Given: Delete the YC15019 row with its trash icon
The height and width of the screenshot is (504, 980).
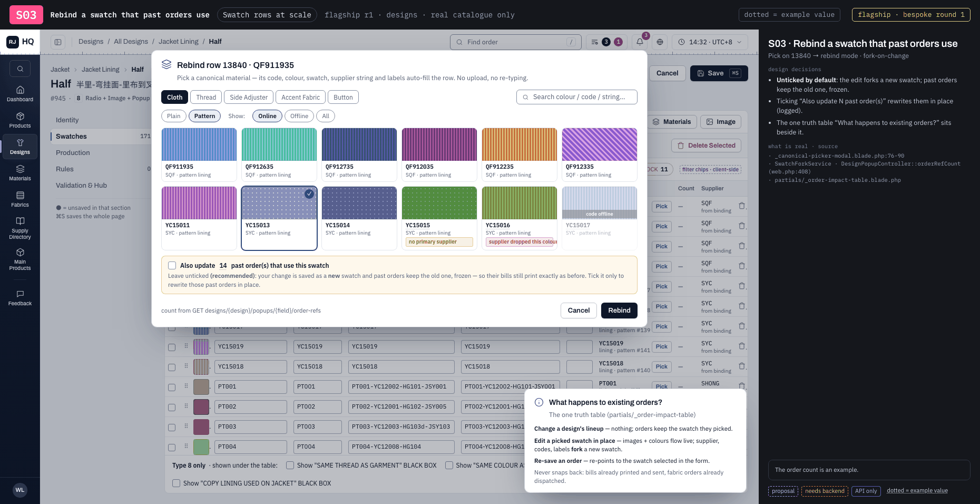Looking at the screenshot, I should tap(742, 346).
